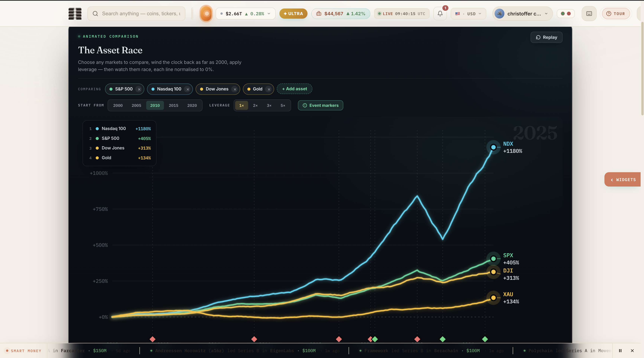Screen dimensions: 644x358
Task: Open the USD currency selector
Action: [x=469, y=14]
